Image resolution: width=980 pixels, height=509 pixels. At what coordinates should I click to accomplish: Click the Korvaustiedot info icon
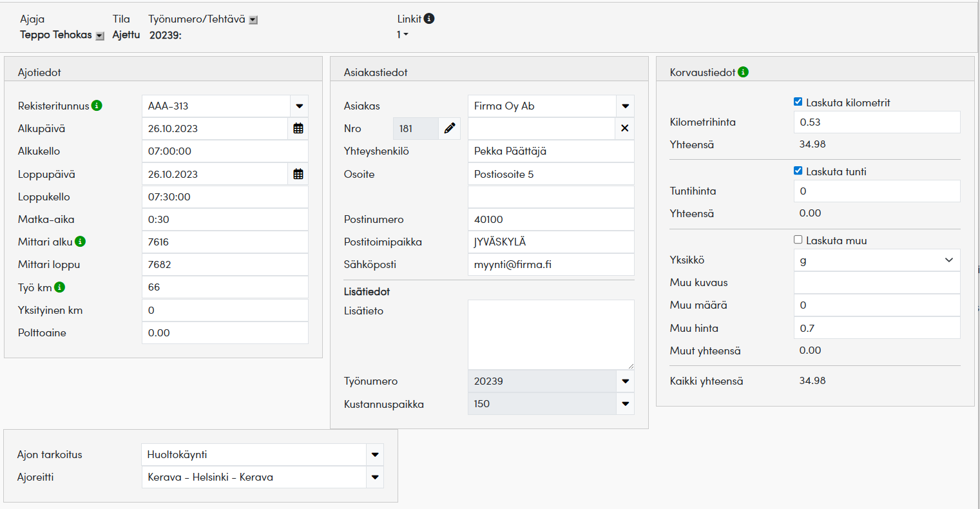tap(743, 72)
